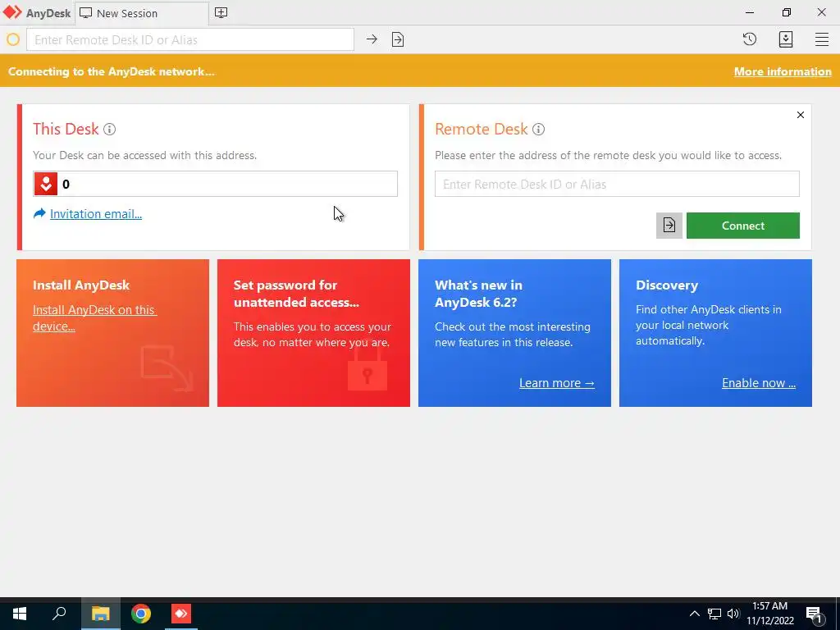The height and width of the screenshot is (630, 840).
Task: Open the address book icon
Action: click(x=785, y=39)
